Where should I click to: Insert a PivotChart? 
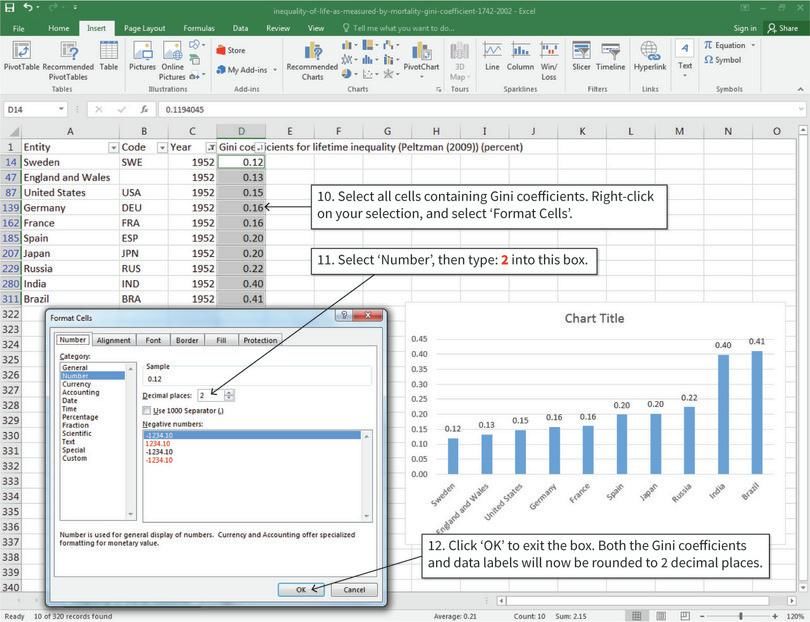point(421,57)
